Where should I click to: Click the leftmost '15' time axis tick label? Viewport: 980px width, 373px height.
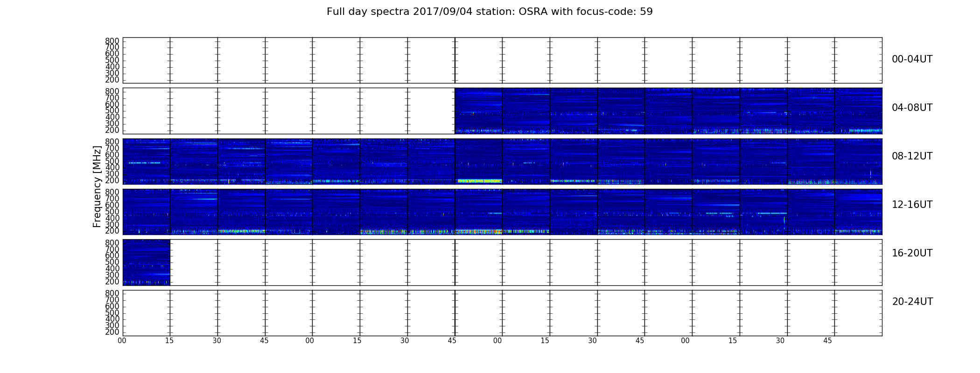click(169, 341)
